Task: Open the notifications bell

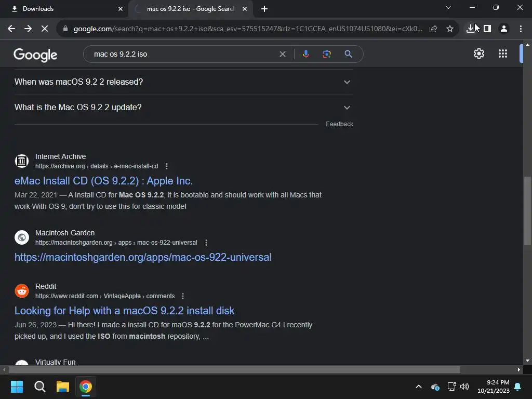Action: (x=518, y=387)
